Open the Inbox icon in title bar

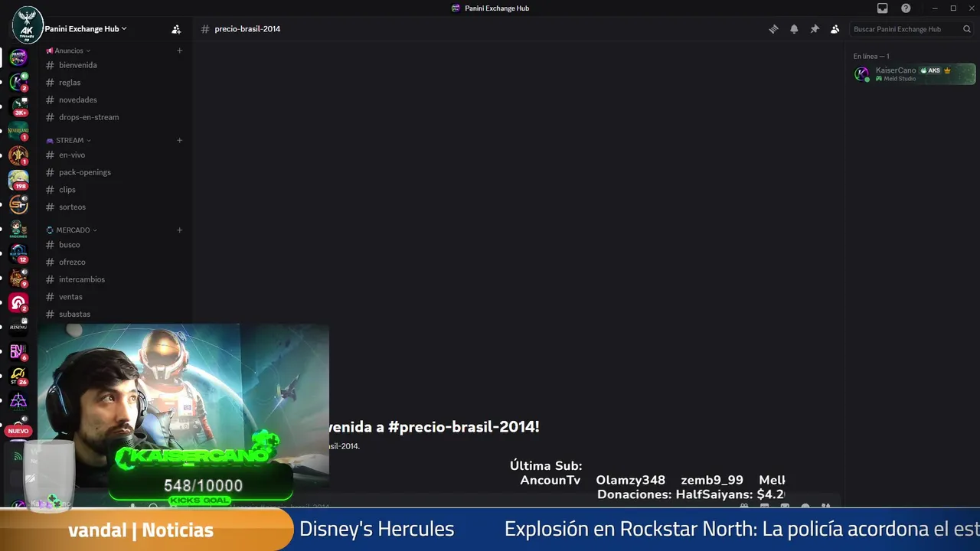(883, 8)
